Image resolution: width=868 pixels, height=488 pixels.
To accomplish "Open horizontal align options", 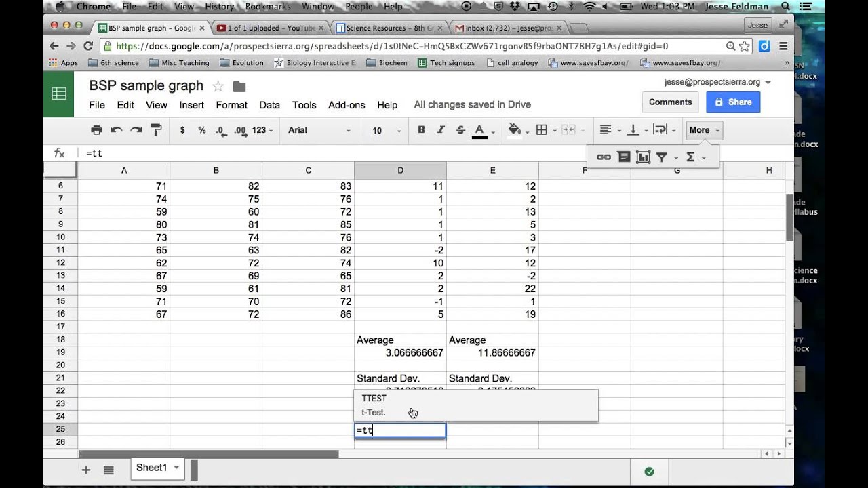I will tap(606, 130).
